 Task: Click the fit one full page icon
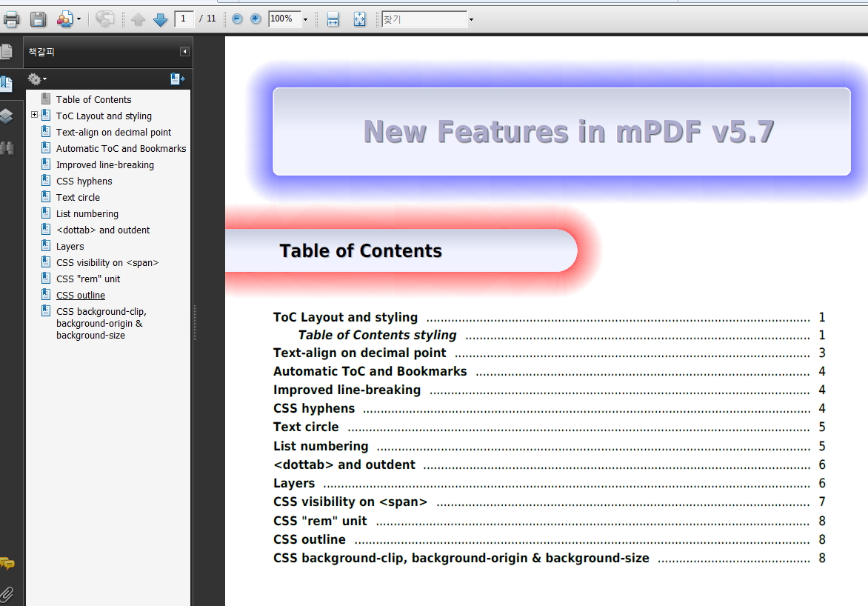[x=359, y=19]
